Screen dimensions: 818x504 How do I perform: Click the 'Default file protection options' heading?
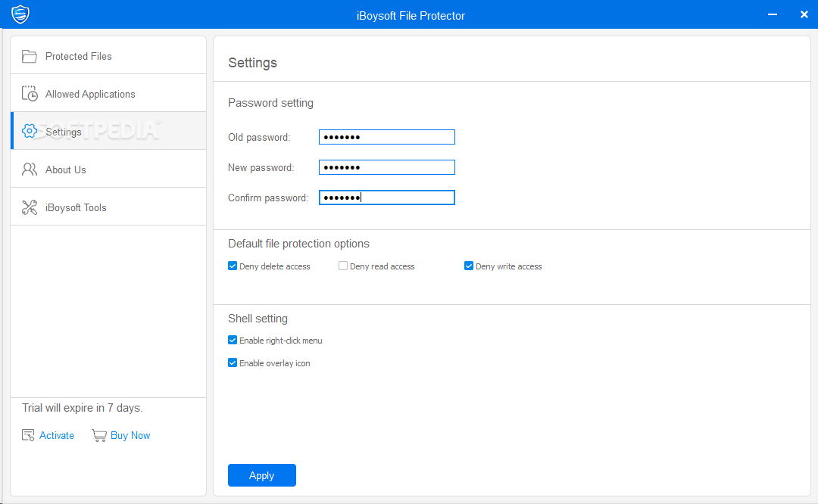pyautogui.click(x=298, y=244)
